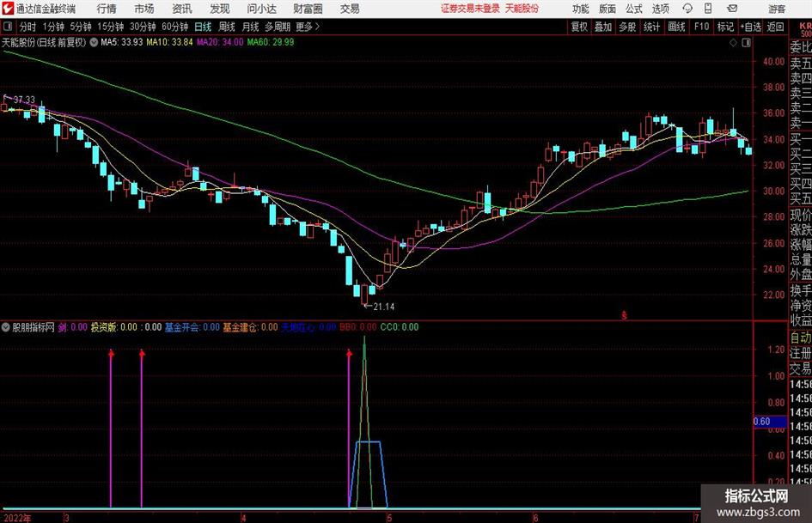Switch to 15分钟 period
Image resolution: width=812 pixels, height=523 pixels.
(x=110, y=27)
